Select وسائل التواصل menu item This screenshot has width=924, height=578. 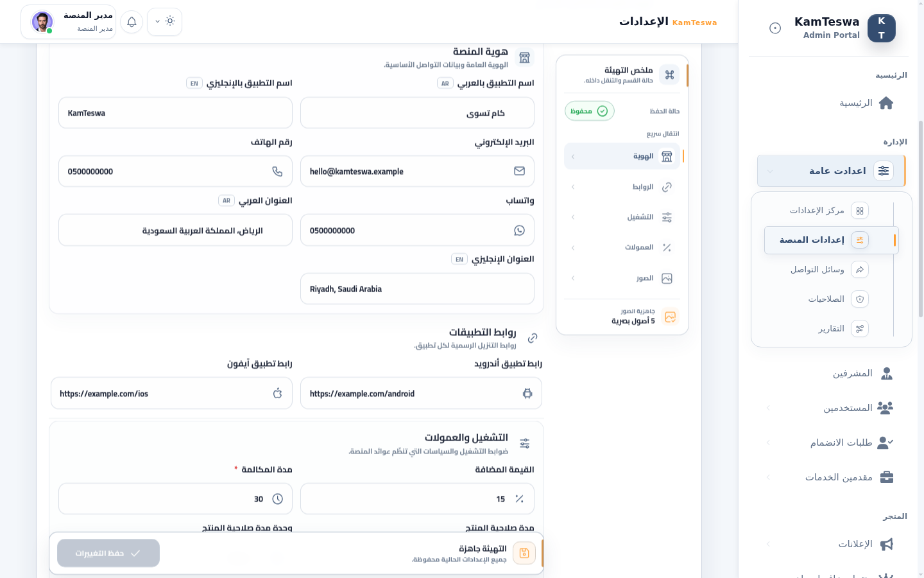coord(828,269)
